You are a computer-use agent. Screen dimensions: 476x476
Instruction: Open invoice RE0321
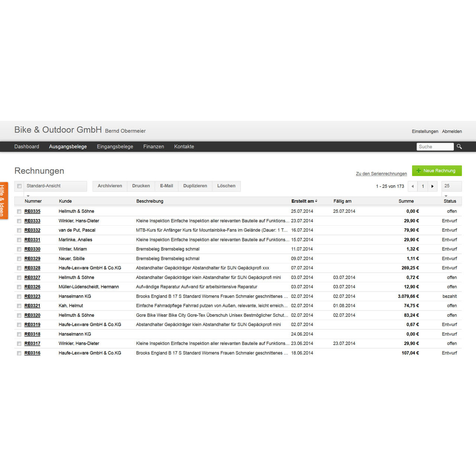pyautogui.click(x=32, y=306)
